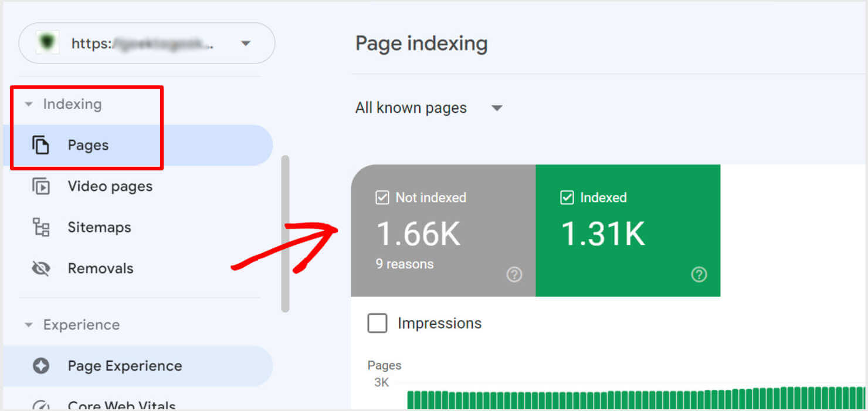Click the Indexed help question mark icon

[699, 274]
